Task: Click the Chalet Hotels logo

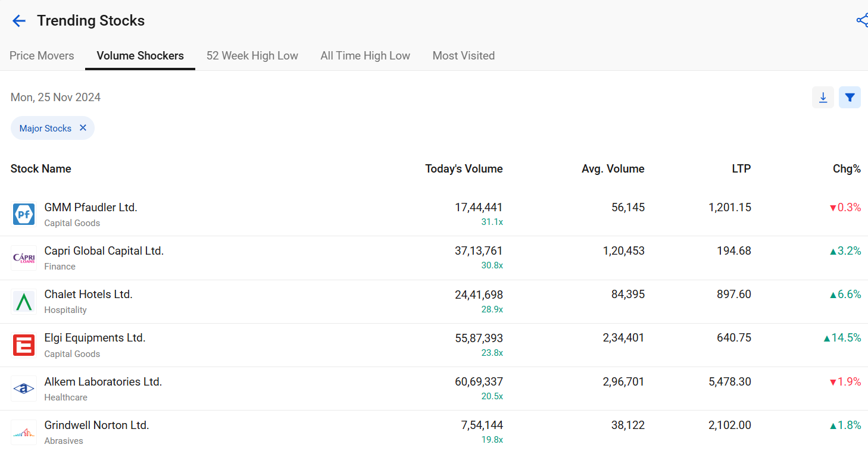Action: 24,302
